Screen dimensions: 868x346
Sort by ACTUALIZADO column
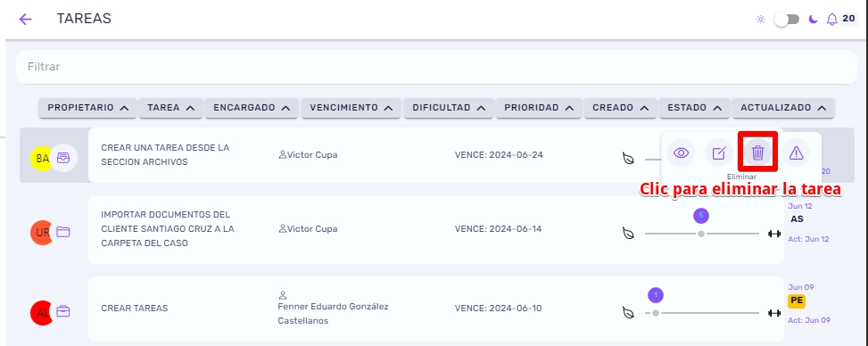(x=783, y=108)
